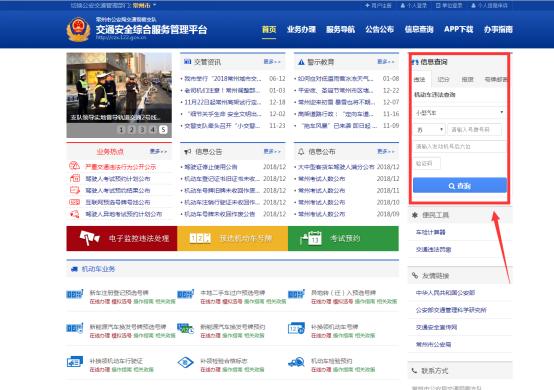Open the 车险计算器 tool link

430,232
